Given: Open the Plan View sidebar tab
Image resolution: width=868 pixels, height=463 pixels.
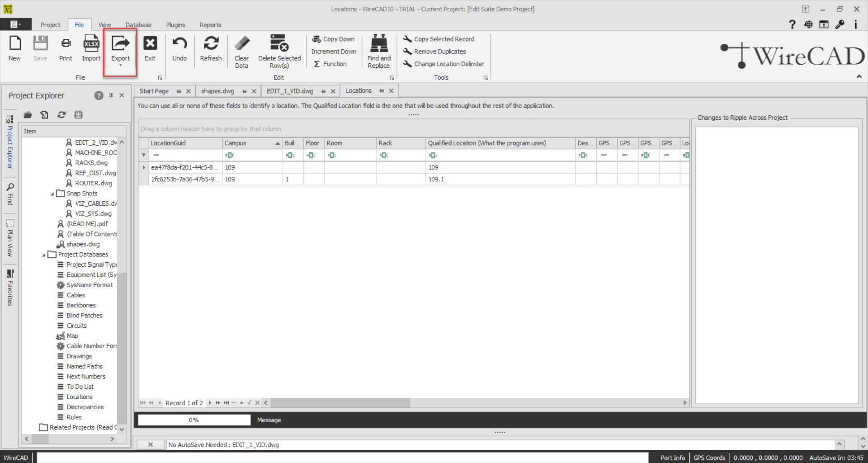Looking at the screenshot, I should tap(10, 238).
